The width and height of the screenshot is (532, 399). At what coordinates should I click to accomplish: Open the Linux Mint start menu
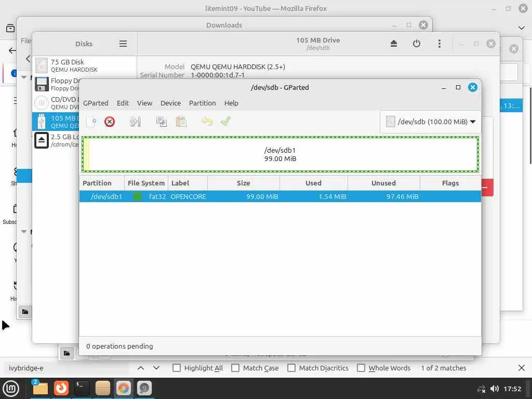coord(11,388)
